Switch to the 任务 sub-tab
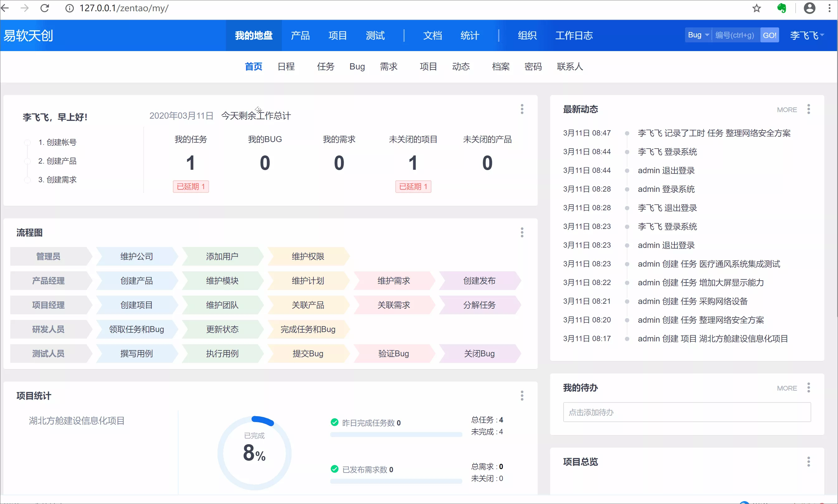 (326, 67)
